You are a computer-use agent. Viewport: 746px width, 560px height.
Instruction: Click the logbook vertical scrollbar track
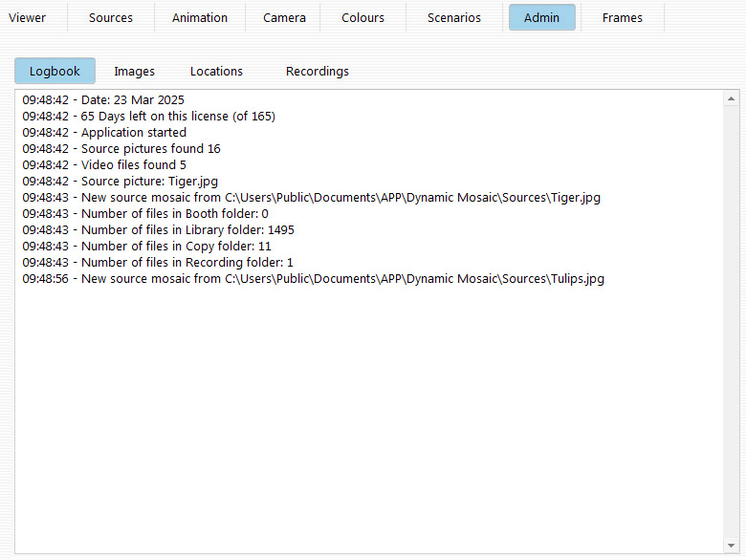732,325
